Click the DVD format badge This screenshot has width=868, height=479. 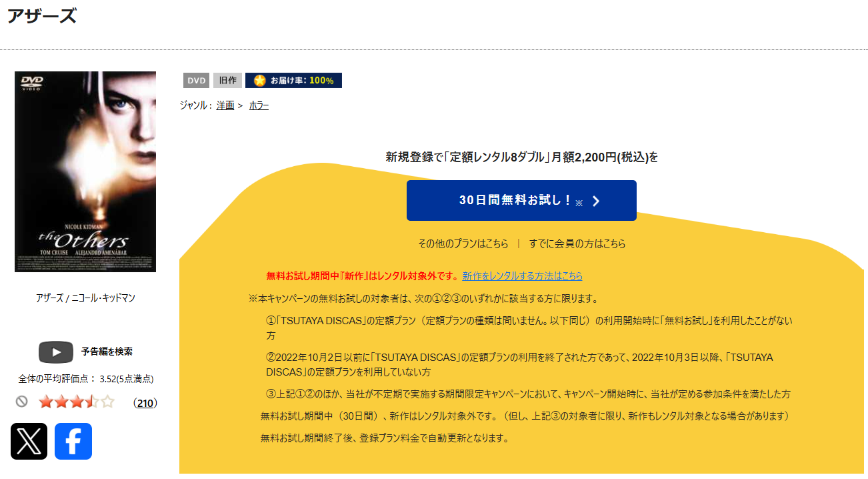[x=197, y=80]
